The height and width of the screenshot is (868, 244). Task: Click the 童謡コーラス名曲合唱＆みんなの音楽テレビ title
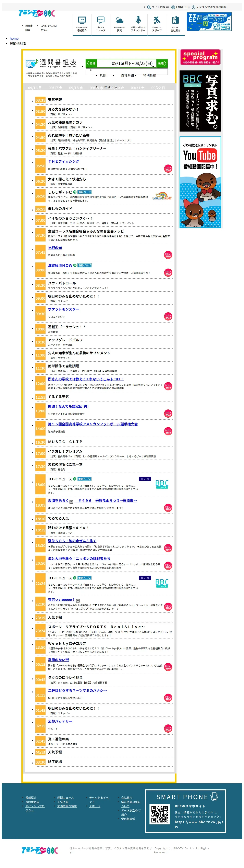pyautogui.click(x=86, y=232)
